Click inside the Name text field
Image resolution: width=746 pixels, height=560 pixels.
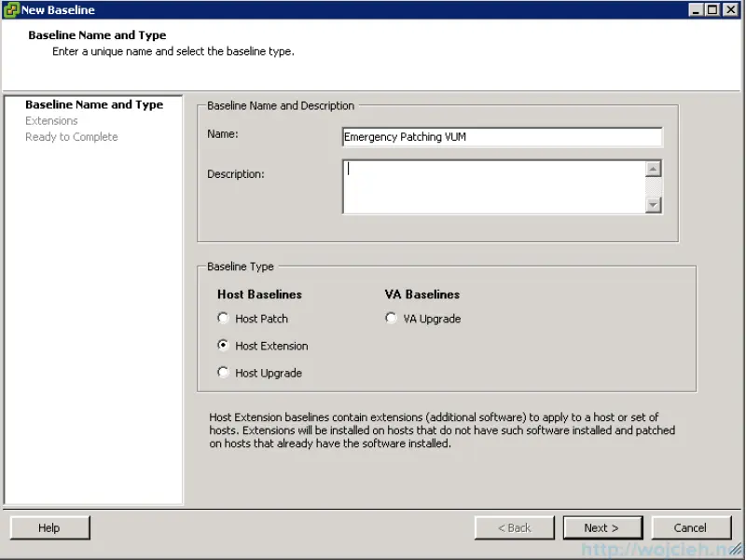coord(502,137)
